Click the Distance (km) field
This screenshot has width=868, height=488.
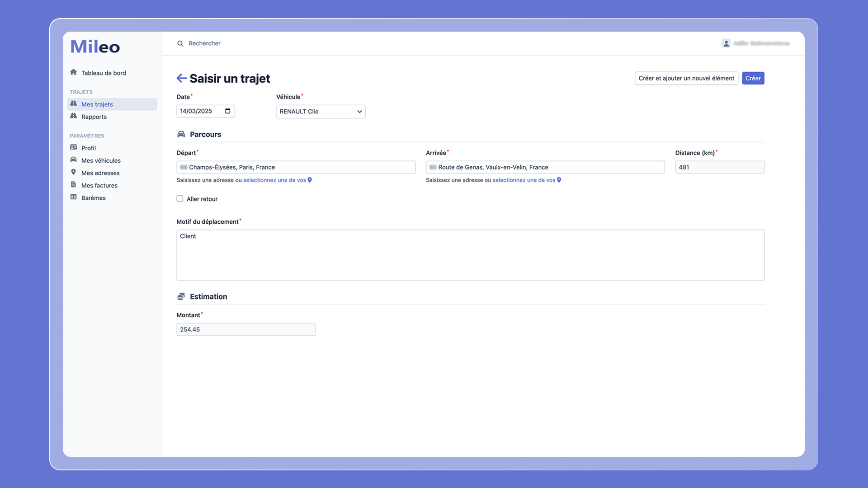point(719,167)
